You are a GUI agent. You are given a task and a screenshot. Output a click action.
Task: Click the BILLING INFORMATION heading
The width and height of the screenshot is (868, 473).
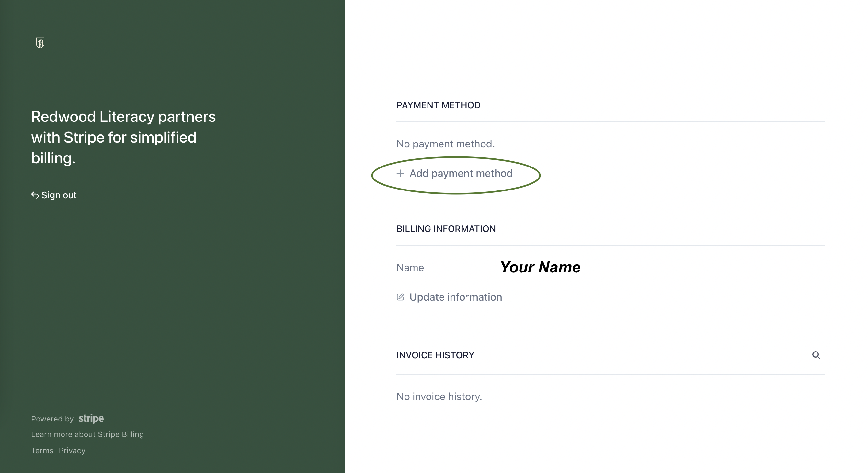click(x=446, y=229)
